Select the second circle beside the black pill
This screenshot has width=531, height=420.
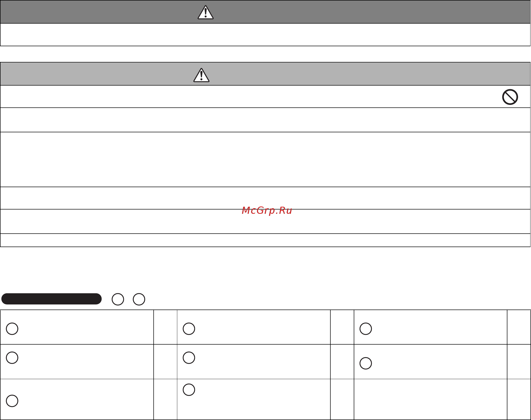coord(139,299)
